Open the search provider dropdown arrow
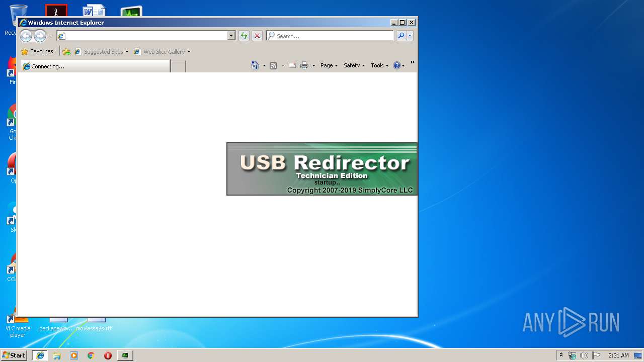The height and width of the screenshot is (362, 644). point(410,36)
